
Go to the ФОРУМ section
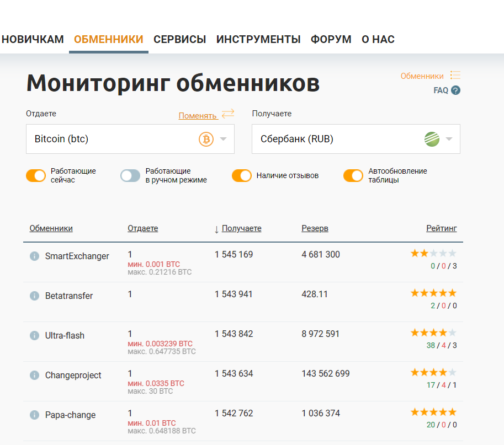click(x=331, y=40)
